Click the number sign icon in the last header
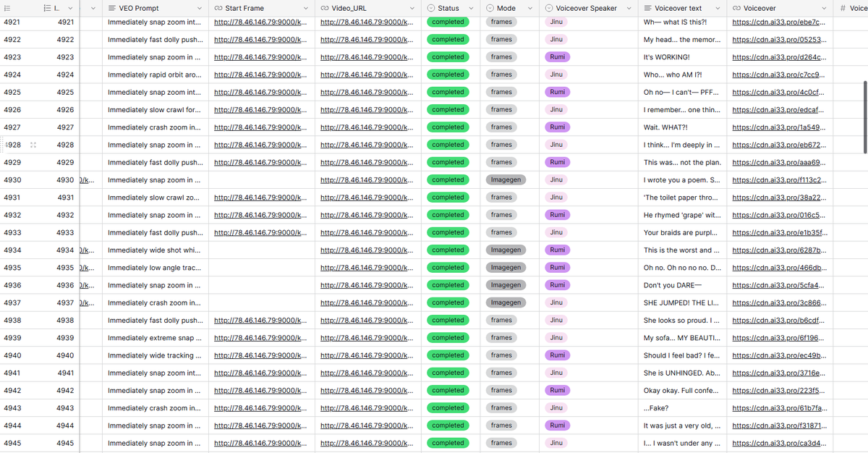The width and height of the screenshot is (868, 453). (844, 8)
